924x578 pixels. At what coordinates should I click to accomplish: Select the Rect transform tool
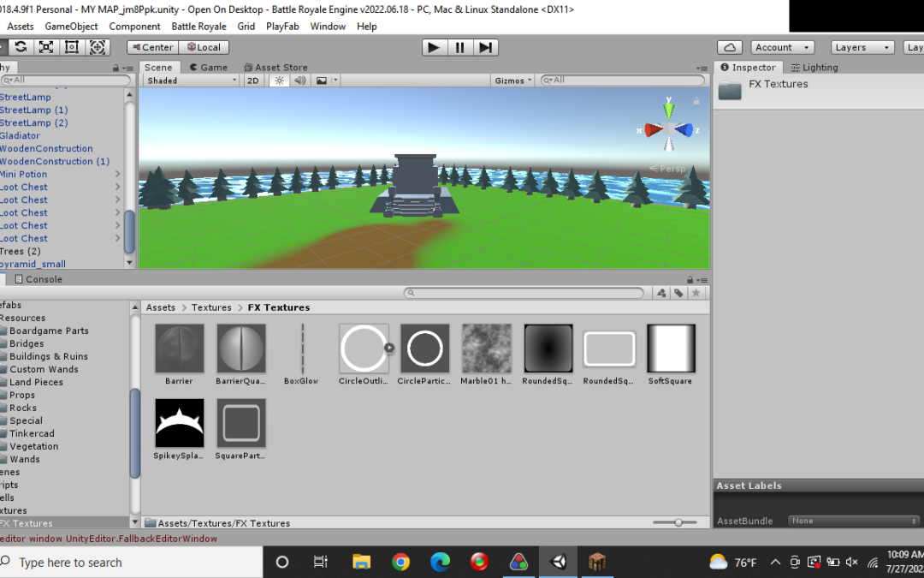pyautogui.click(x=71, y=47)
